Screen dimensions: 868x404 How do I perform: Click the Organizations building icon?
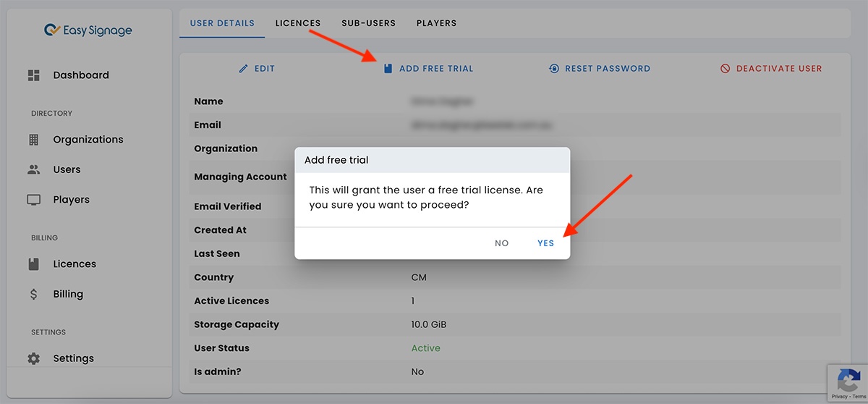pyautogui.click(x=34, y=140)
